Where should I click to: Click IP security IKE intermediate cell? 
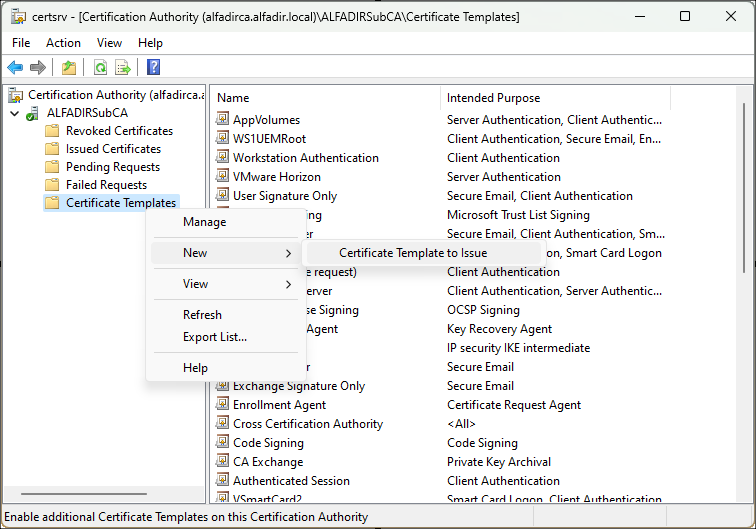(x=518, y=348)
